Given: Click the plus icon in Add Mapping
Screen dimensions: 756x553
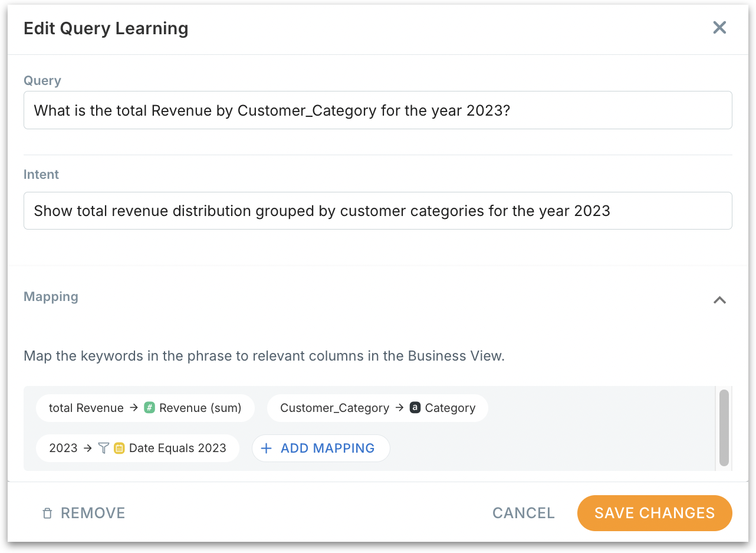Looking at the screenshot, I should click(267, 449).
